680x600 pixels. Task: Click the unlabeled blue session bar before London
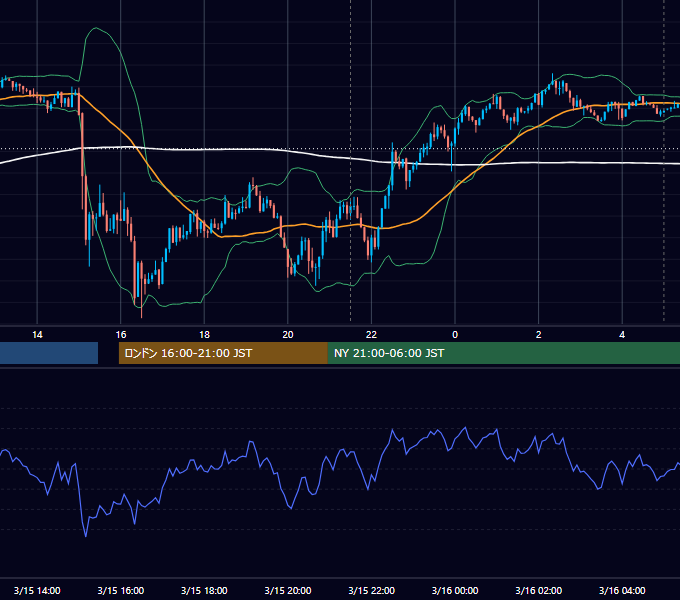click(x=49, y=353)
